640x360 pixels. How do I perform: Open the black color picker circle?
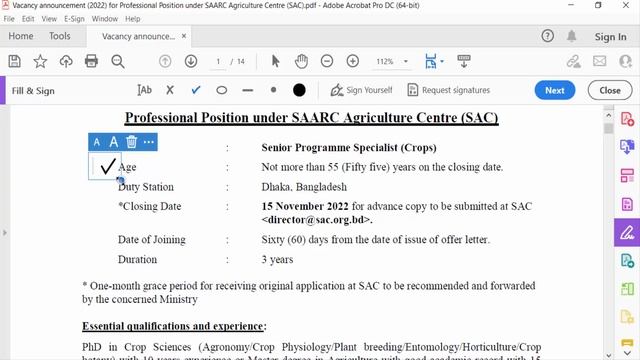[299, 90]
